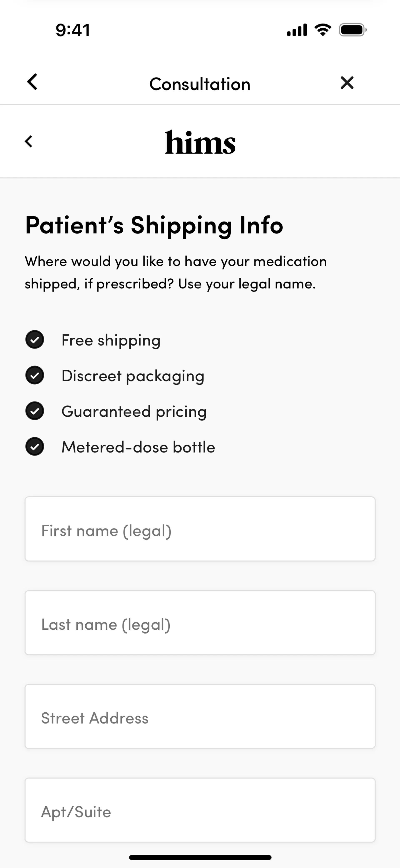This screenshot has height=868, width=400.
Task: Focus the First name (legal) field
Action: click(200, 529)
